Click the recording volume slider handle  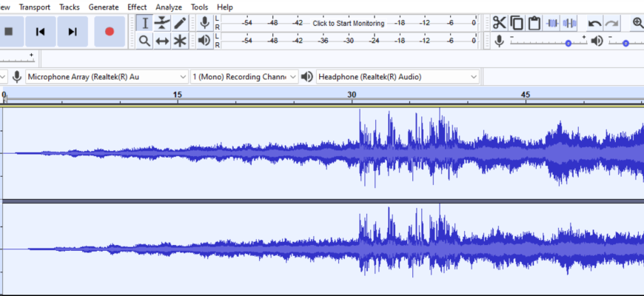pos(568,43)
